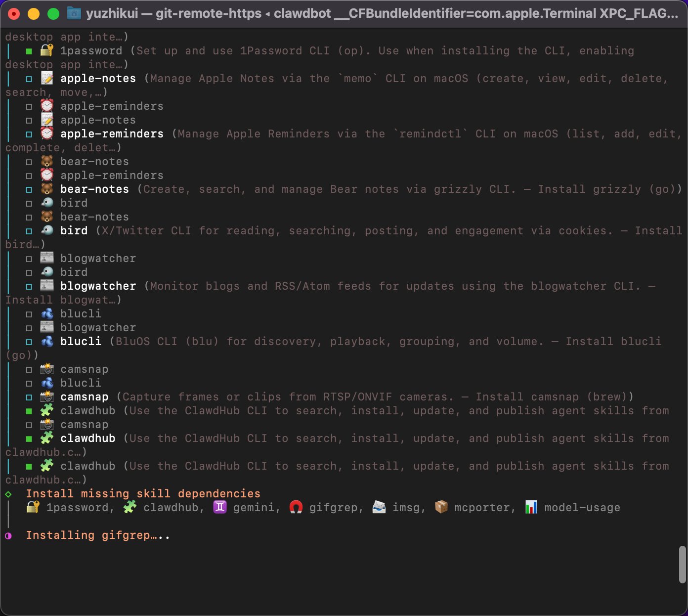Click the purple gemini icon
Screen dimensions: 688x616
220,507
